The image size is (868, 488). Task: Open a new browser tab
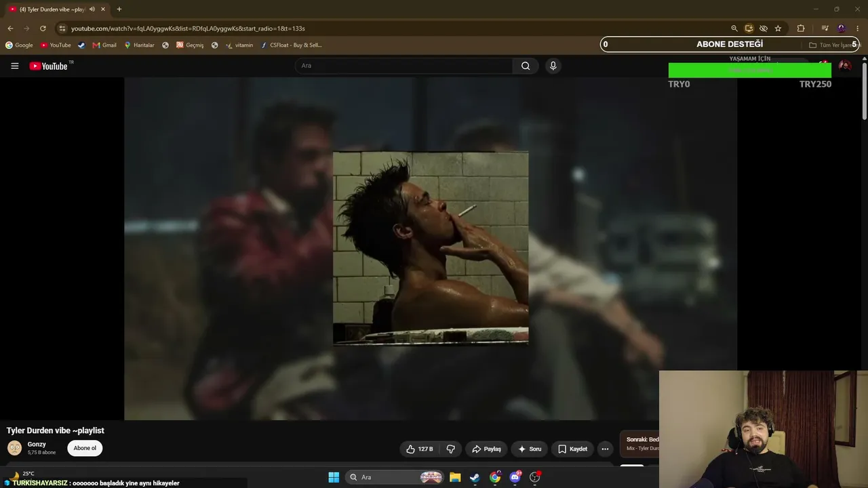tap(119, 9)
